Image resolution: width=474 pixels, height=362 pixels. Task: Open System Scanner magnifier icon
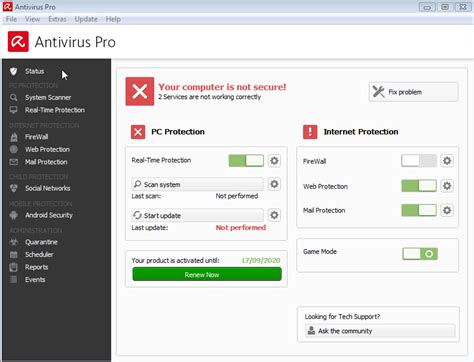pos(13,97)
